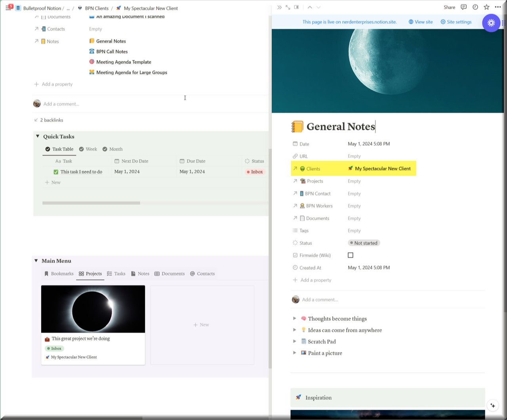507x420 pixels.
Task: Close the side peek panel
Action: (x=279, y=7)
